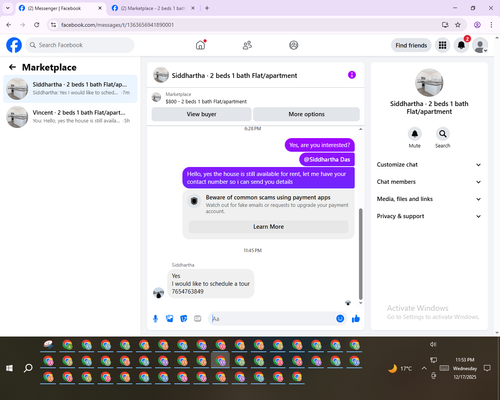Expand Privacy & support section
The image size is (500, 400).
429,216
